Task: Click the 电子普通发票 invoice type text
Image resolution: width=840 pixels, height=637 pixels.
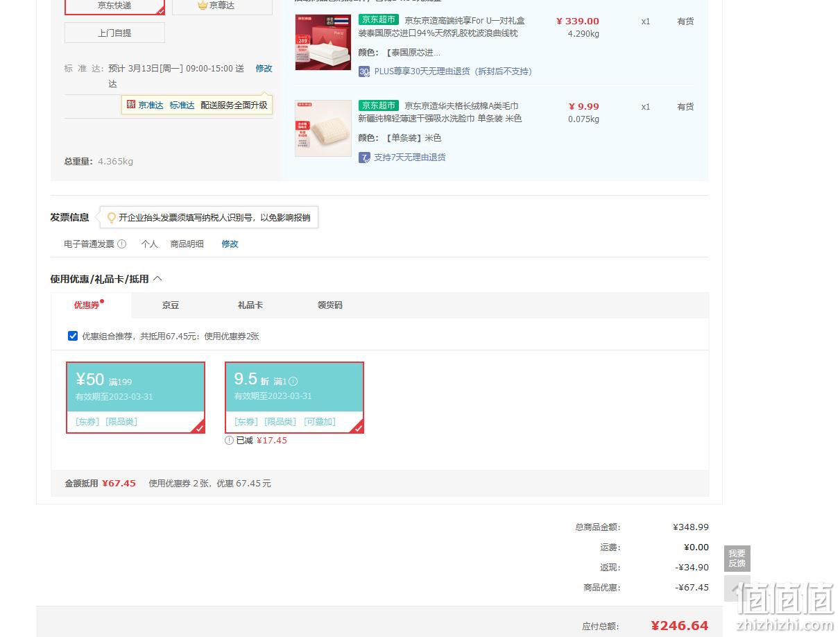Action: click(89, 244)
